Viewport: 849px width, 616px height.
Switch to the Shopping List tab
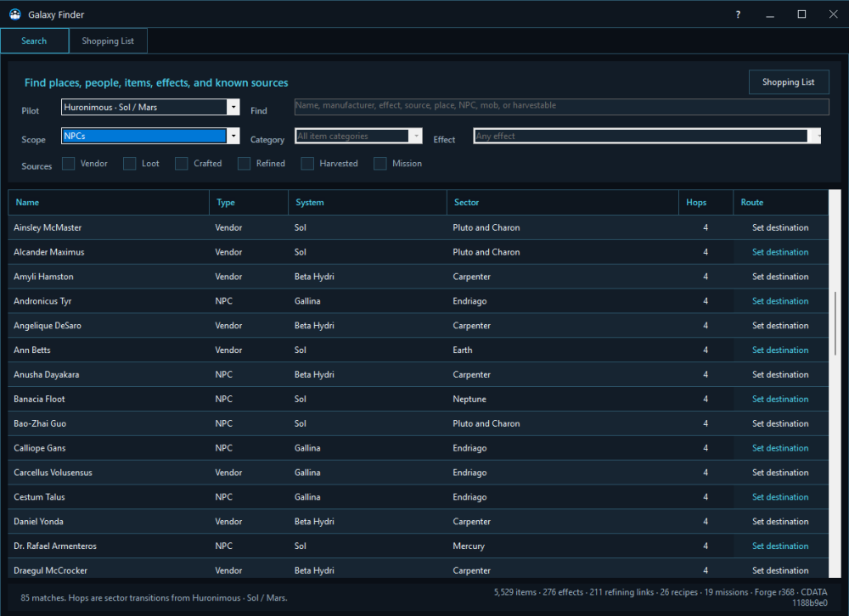pos(108,41)
